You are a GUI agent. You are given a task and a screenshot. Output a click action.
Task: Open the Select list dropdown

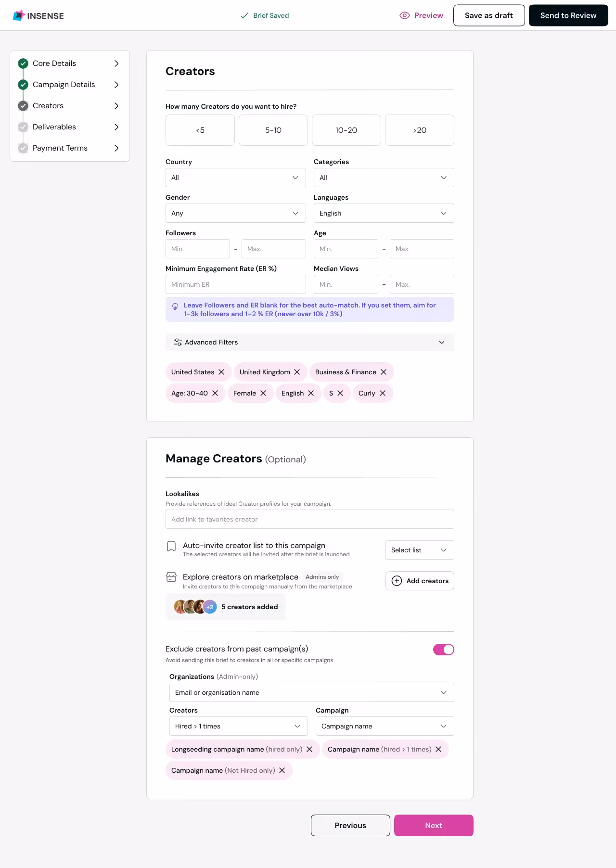(x=420, y=550)
